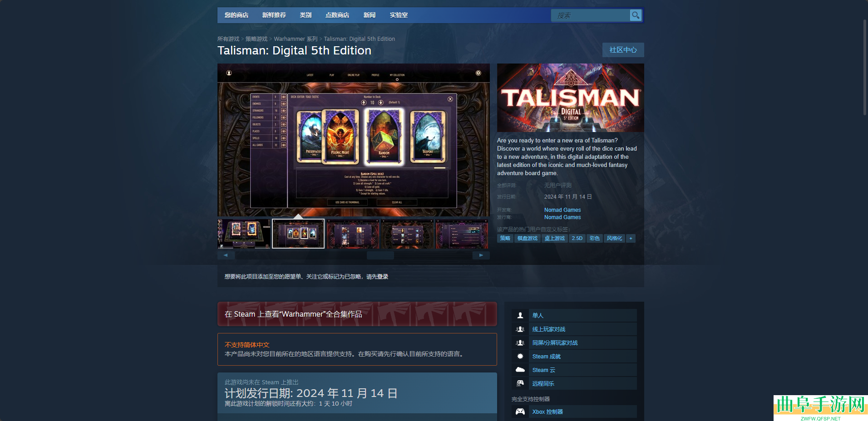
Task: Select the first screenshot thumbnail
Action: pyautogui.click(x=244, y=234)
